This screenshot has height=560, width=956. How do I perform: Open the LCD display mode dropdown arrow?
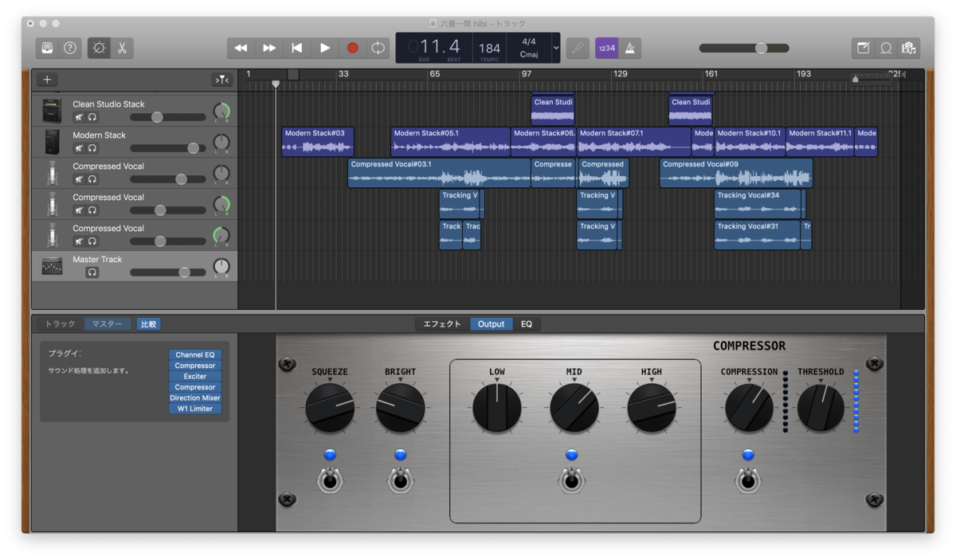click(555, 48)
